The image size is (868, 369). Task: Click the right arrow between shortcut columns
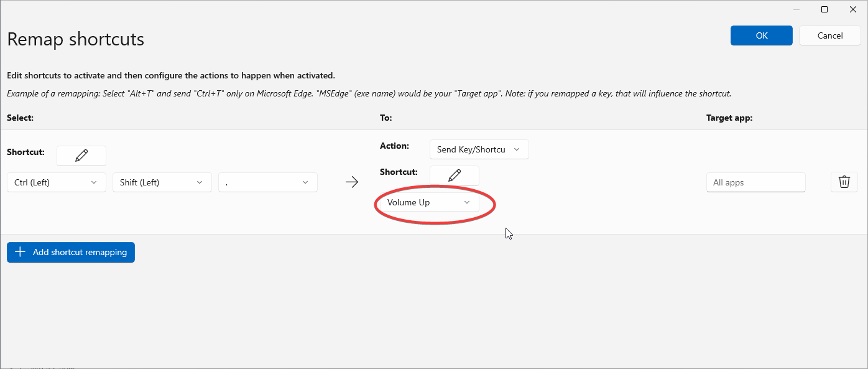pos(352,182)
